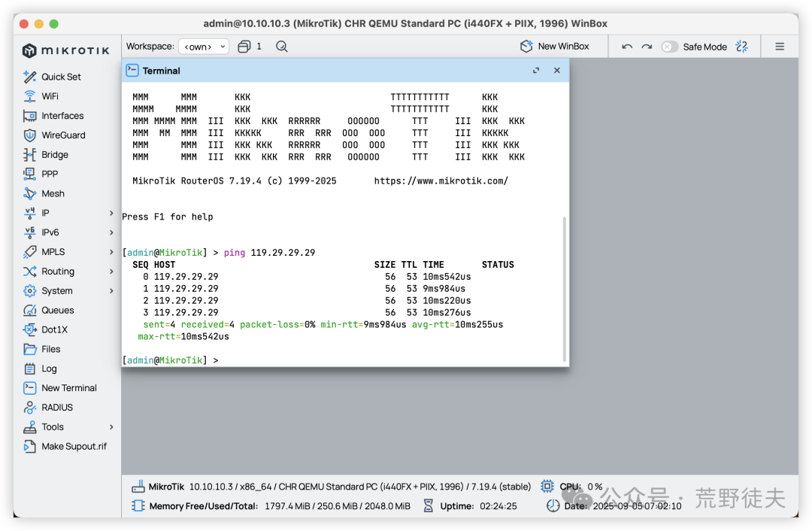The image size is (812, 531).
Task: Click the terminal vertical scrollbar
Action: pyautogui.click(x=564, y=289)
